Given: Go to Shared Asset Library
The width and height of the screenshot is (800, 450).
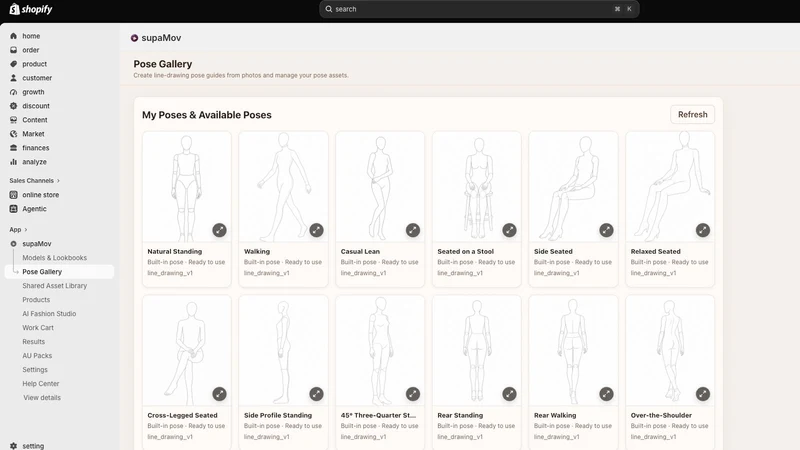Looking at the screenshot, I should 55,286.
